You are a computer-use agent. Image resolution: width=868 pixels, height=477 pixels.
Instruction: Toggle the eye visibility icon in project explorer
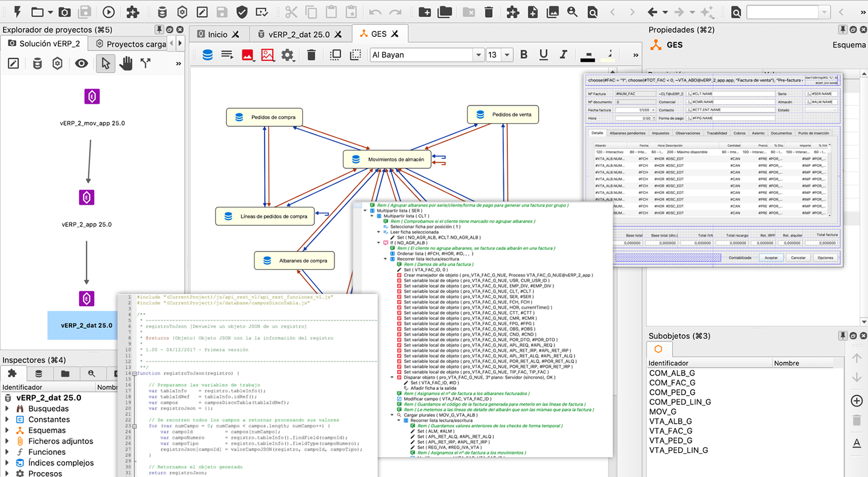pyautogui.click(x=81, y=63)
